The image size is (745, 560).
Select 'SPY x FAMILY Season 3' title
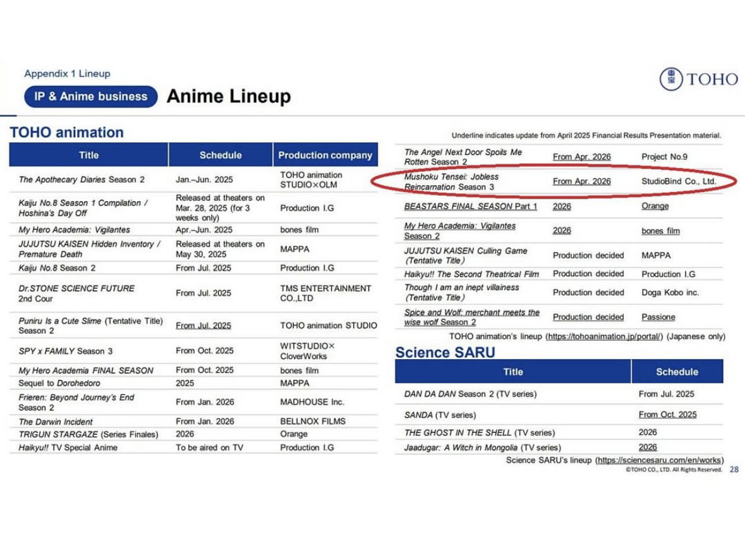click(x=66, y=351)
